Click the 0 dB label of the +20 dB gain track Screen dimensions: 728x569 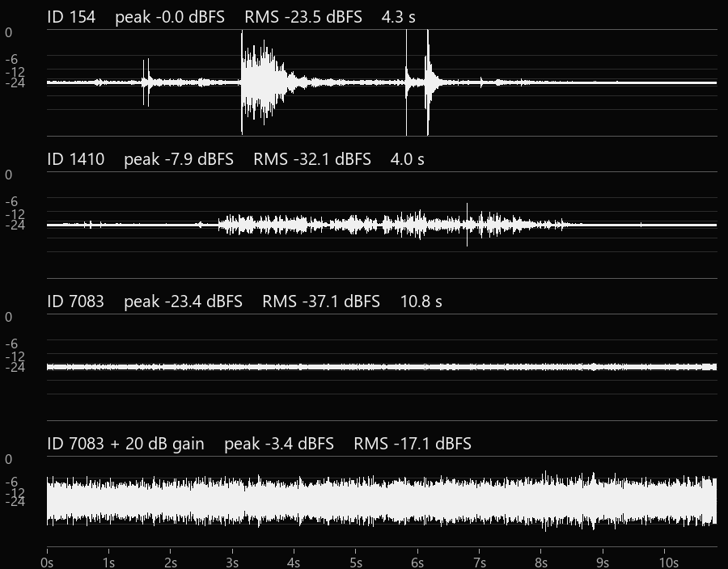8,460
